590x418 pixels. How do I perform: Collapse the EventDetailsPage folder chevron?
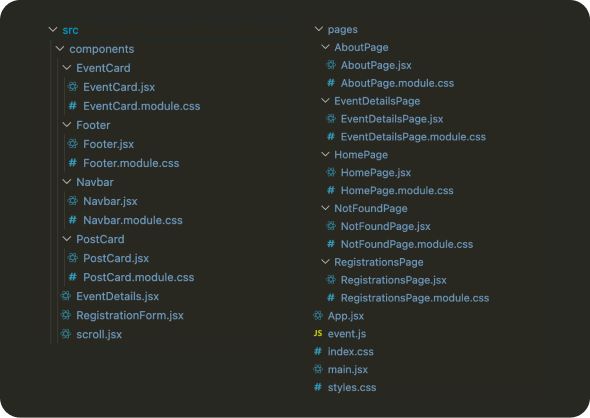(x=325, y=100)
